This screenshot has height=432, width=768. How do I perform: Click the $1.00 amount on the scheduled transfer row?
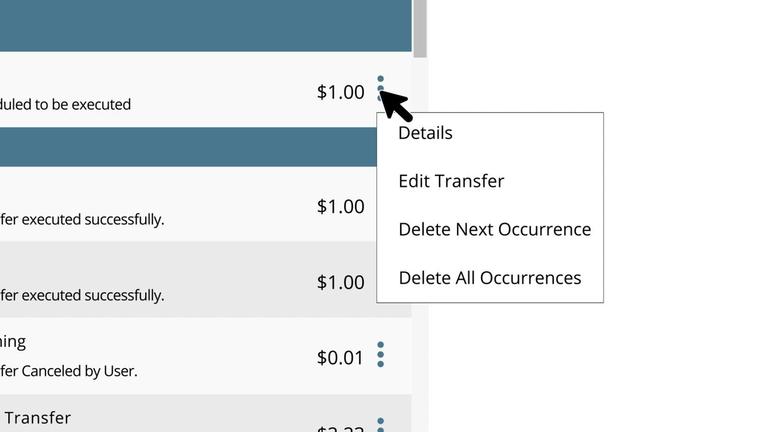340,92
